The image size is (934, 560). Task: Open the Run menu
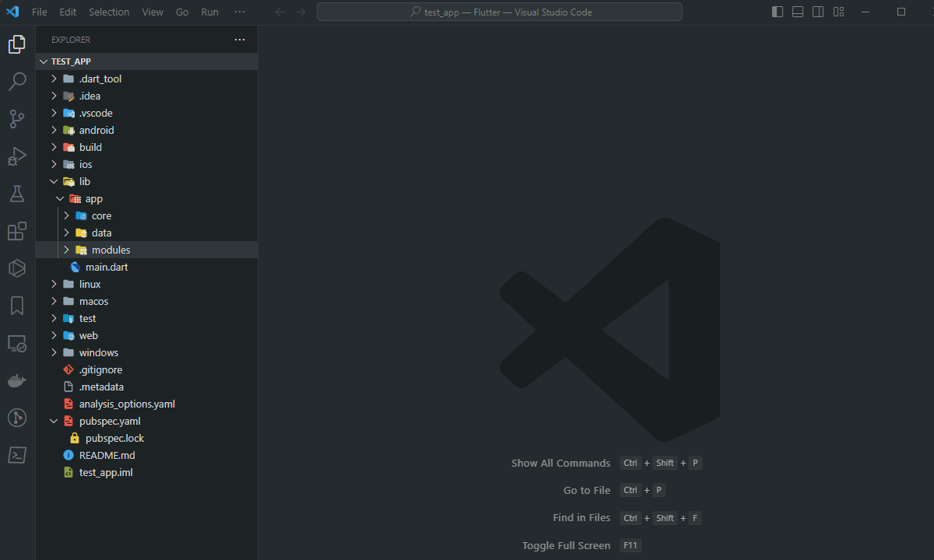[209, 12]
